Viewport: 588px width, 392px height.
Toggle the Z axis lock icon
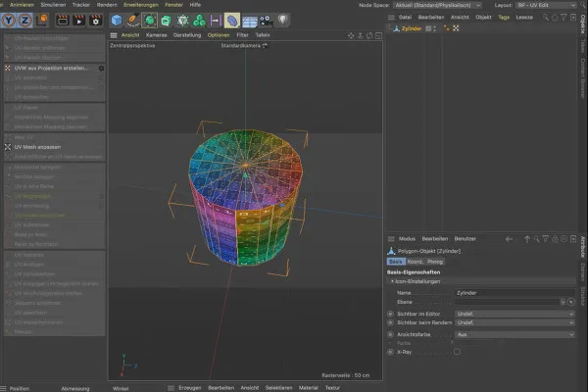pos(26,20)
